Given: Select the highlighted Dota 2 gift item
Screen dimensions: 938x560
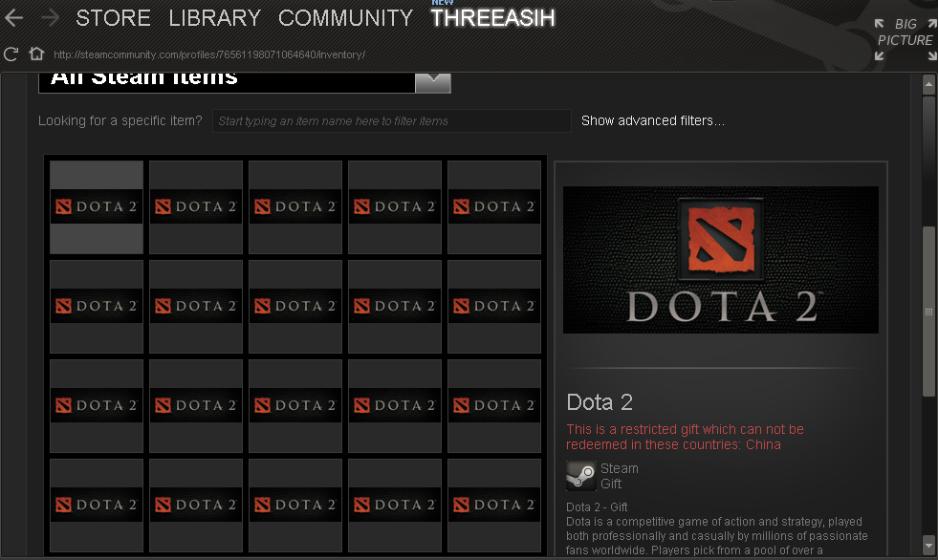Looking at the screenshot, I should tap(97, 206).
